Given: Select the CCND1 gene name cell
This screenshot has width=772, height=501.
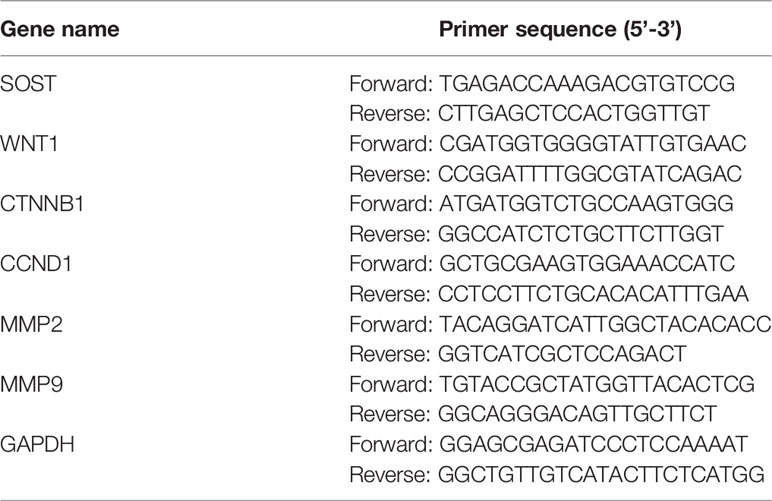Looking at the screenshot, I should point(36,264).
